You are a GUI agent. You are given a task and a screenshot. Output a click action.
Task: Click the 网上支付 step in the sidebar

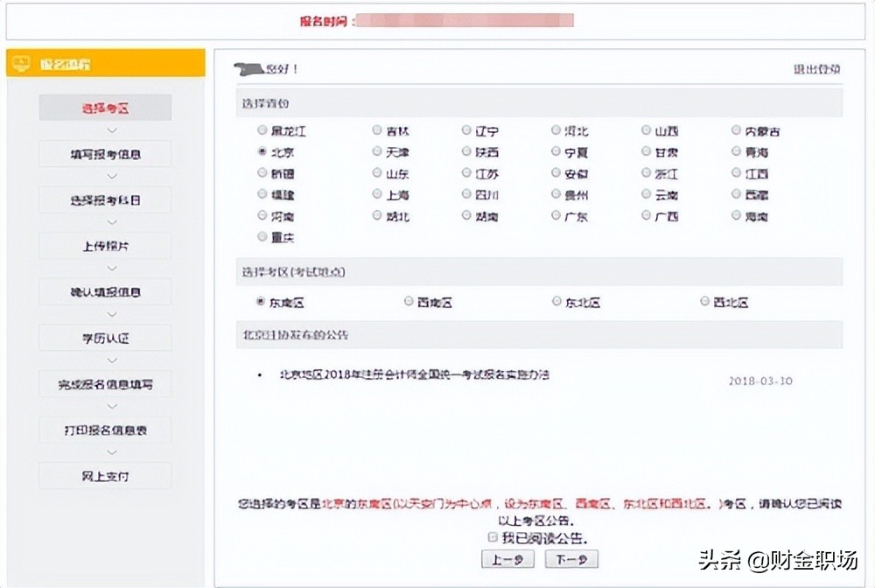[x=104, y=474]
